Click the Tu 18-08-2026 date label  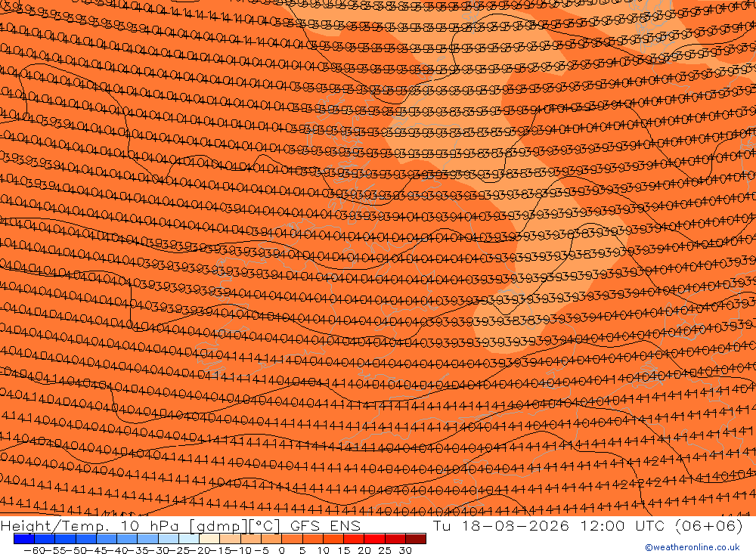[x=501, y=525]
